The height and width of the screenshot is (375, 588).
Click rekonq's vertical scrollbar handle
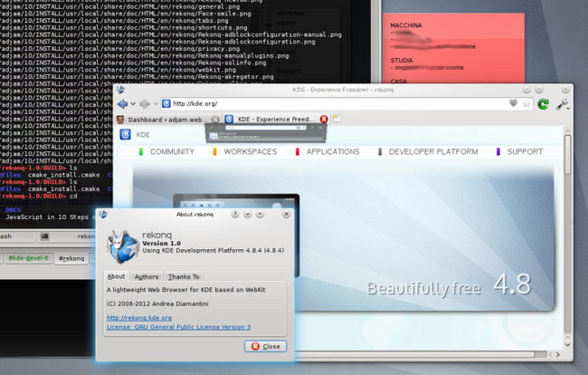point(568,155)
